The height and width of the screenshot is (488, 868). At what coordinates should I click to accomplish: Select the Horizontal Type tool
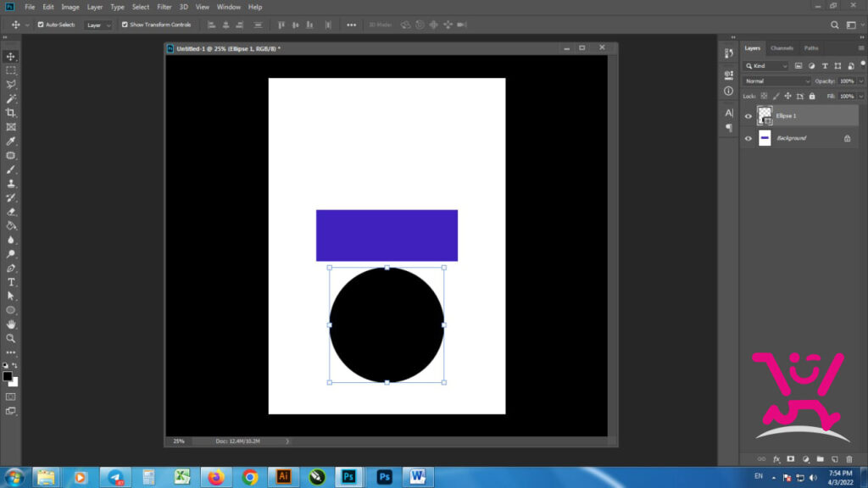pos(10,282)
